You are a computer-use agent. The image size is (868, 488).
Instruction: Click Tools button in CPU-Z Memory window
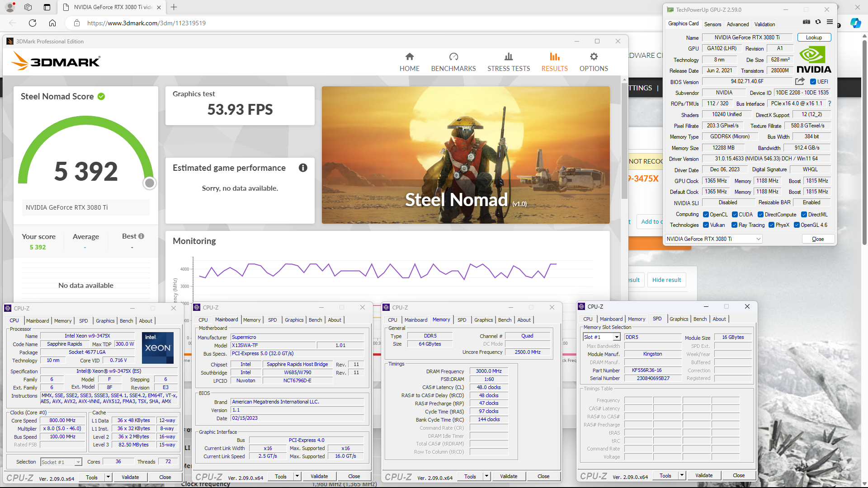tap(470, 476)
